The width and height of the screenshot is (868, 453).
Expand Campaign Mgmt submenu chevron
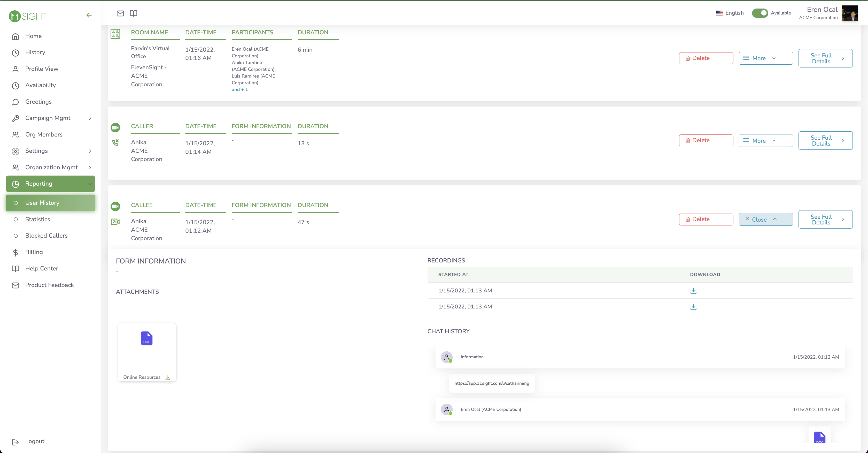pyautogui.click(x=90, y=118)
